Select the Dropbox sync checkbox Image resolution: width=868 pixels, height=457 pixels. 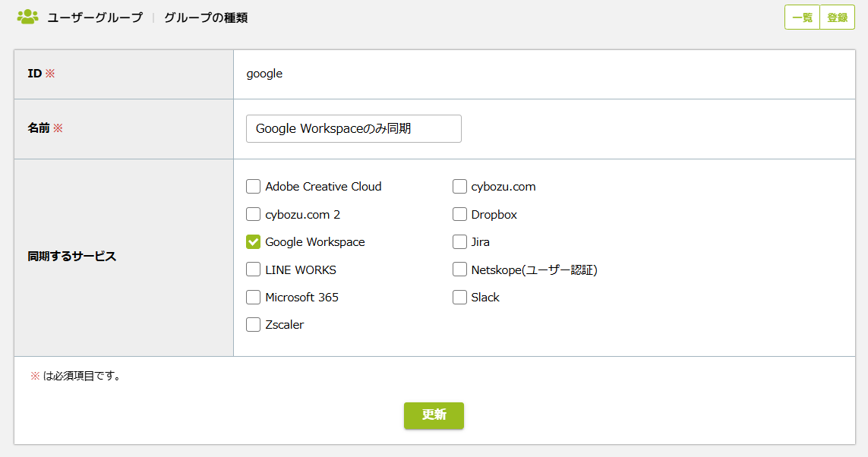coord(459,214)
